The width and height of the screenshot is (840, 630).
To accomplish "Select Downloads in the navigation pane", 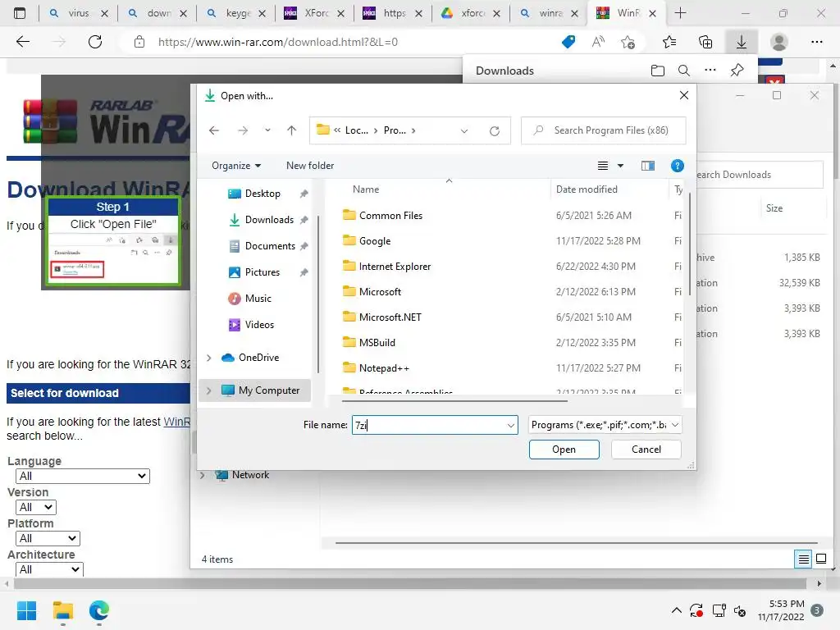I will (269, 220).
